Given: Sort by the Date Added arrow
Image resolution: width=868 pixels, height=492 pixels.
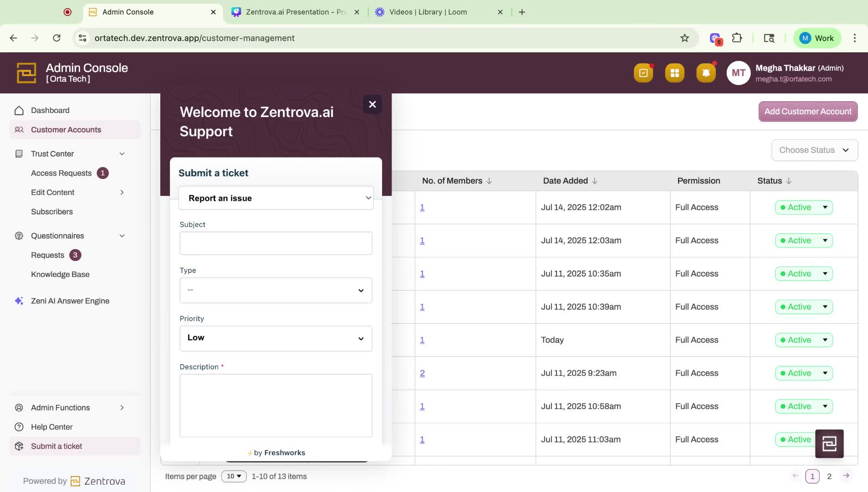Looking at the screenshot, I should click(x=595, y=181).
